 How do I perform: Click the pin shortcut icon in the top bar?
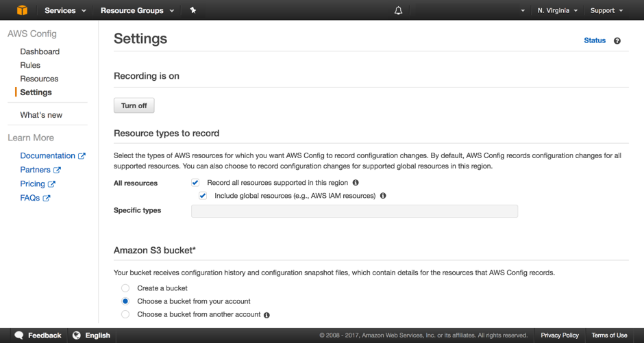[x=193, y=10]
